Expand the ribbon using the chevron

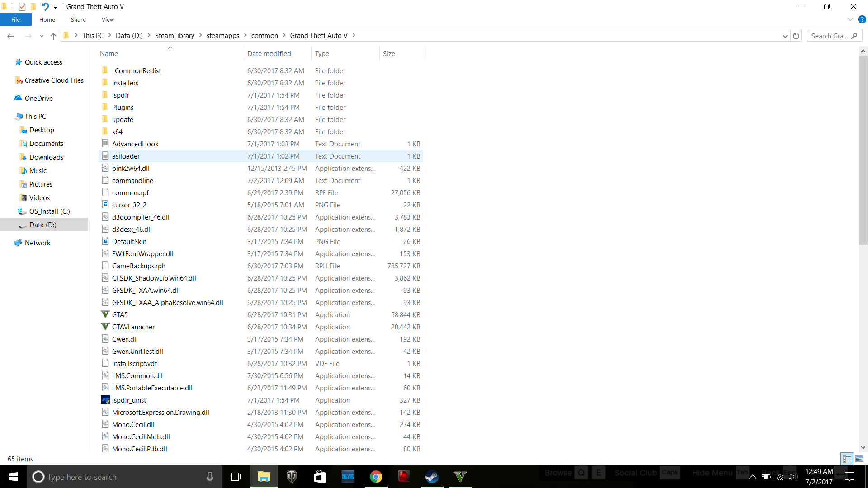(x=850, y=19)
